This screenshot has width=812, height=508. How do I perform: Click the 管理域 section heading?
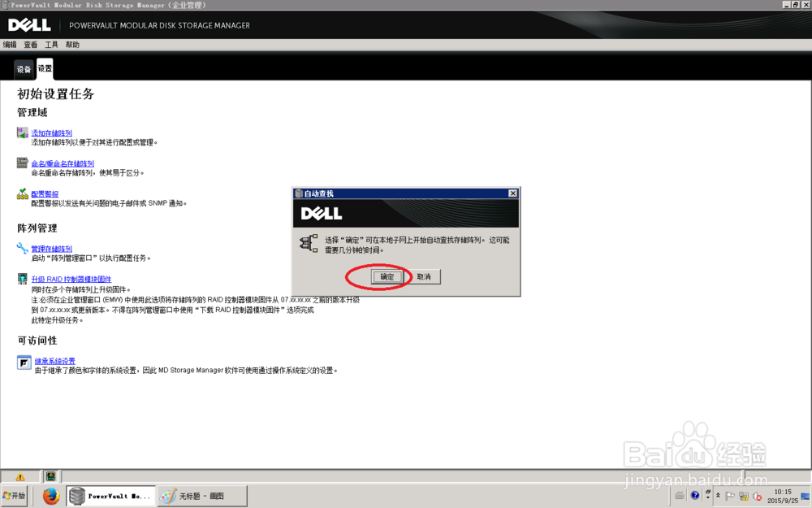click(32, 112)
